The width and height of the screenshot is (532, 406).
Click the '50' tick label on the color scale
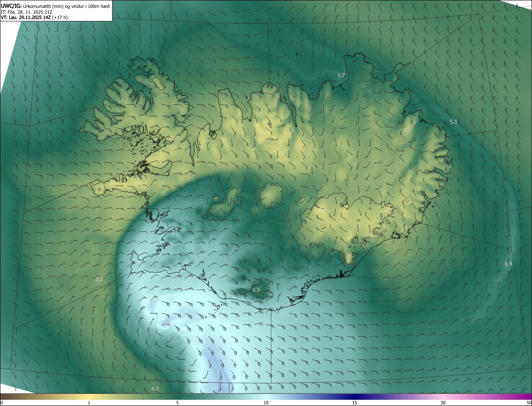click(x=529, y=403)
